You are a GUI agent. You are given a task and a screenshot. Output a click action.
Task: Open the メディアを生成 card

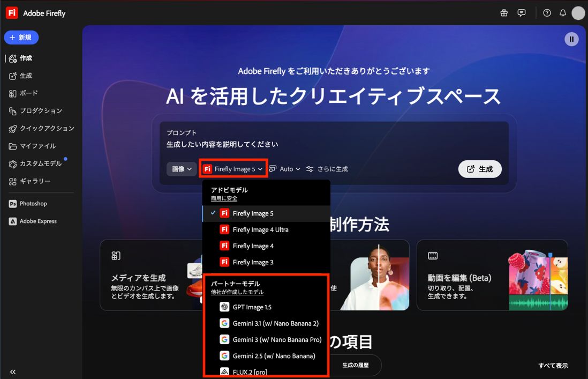click(x=150, y=275)
